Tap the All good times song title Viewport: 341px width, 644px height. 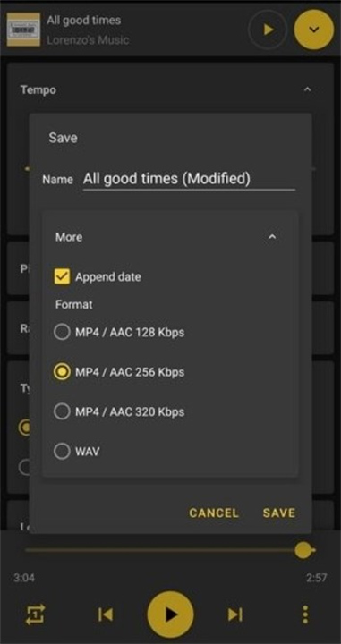pos(84,20)
